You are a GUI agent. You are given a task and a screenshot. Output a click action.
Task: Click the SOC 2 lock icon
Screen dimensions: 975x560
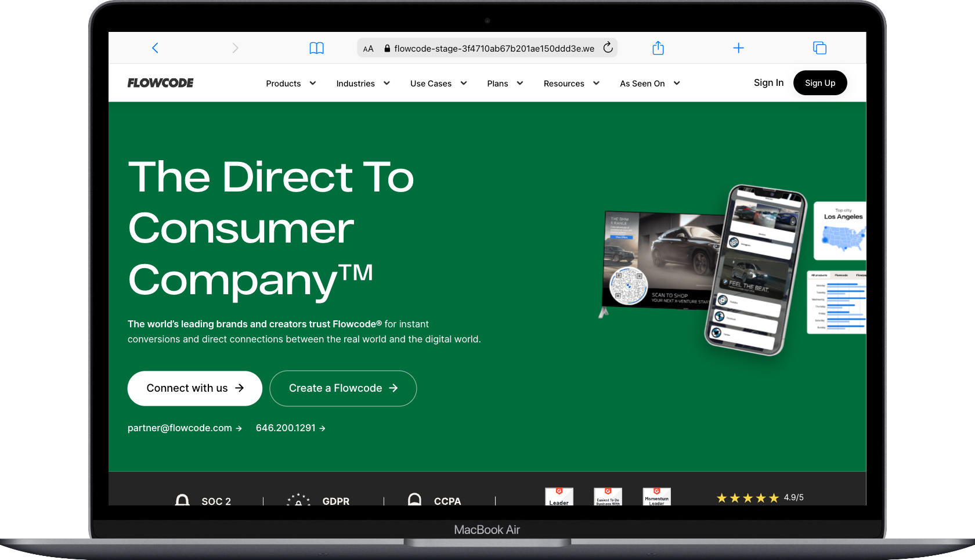point(182,500)
